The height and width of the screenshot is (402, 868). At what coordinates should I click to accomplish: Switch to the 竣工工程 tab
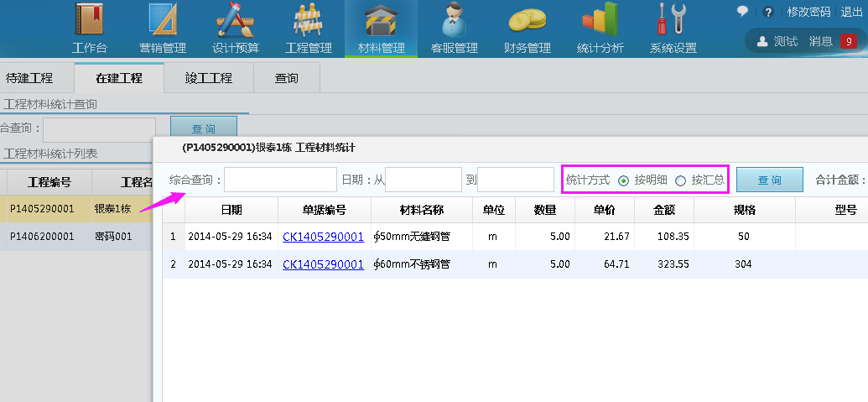209,78
